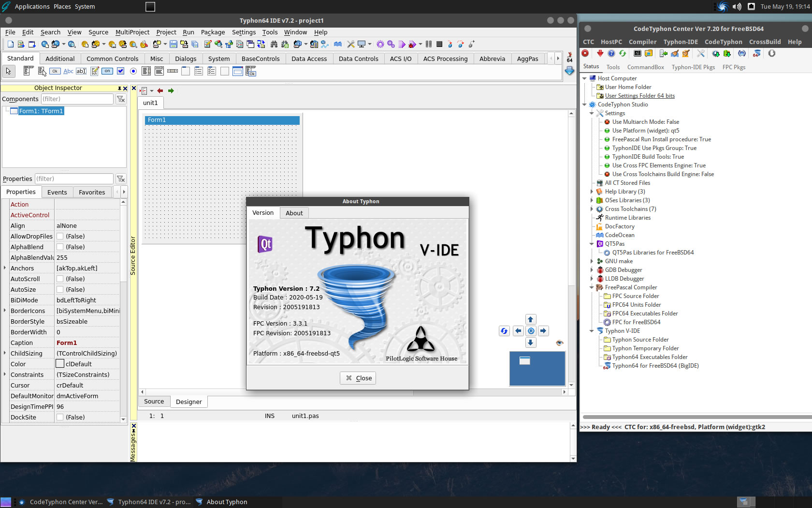The image size is (812, 508).
Task: Switch to the About tab in dialog
Action: coord(294,213)
